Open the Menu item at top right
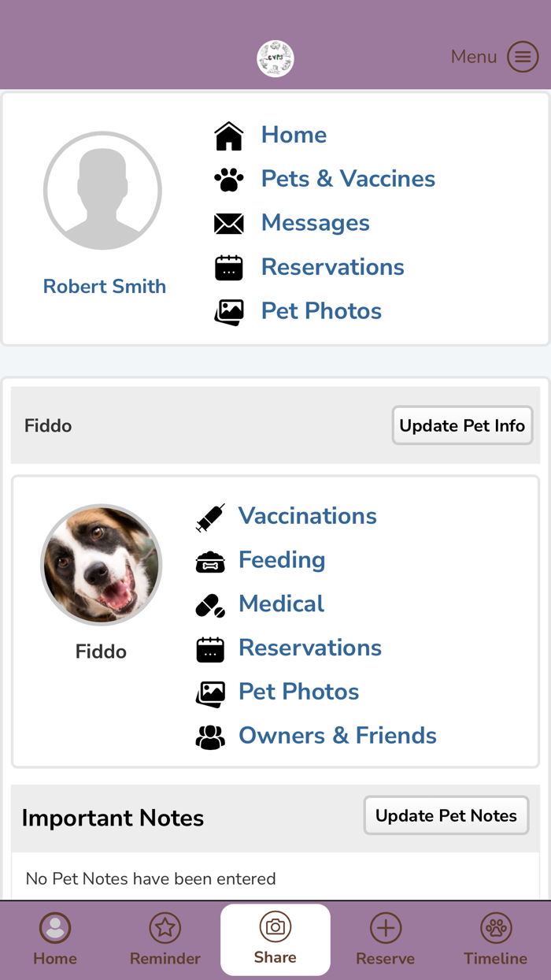 (474, 56)
